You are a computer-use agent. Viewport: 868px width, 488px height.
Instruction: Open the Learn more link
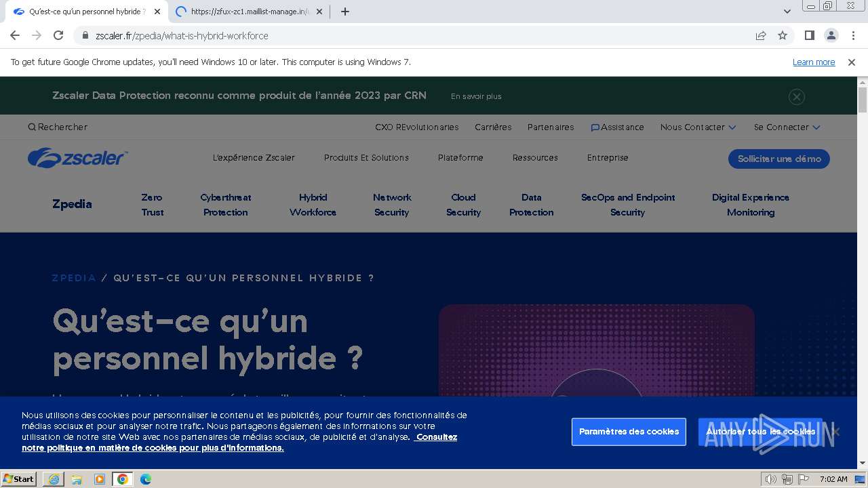point(814,62)
